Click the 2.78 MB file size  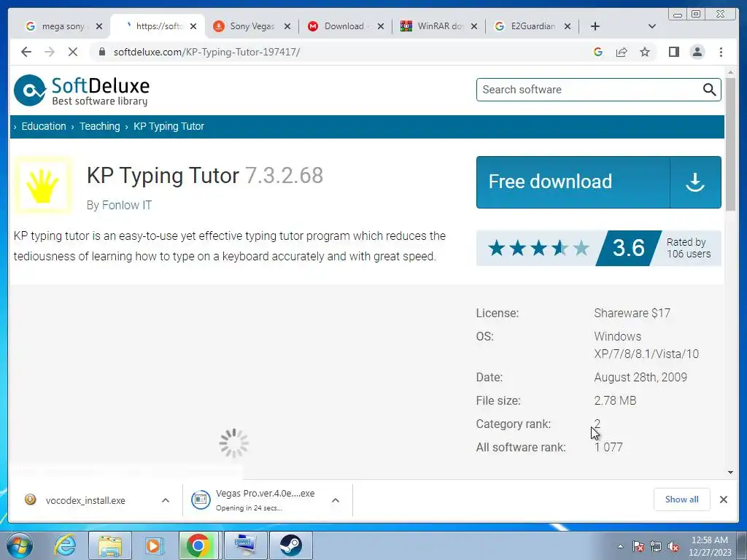(615, 401)
